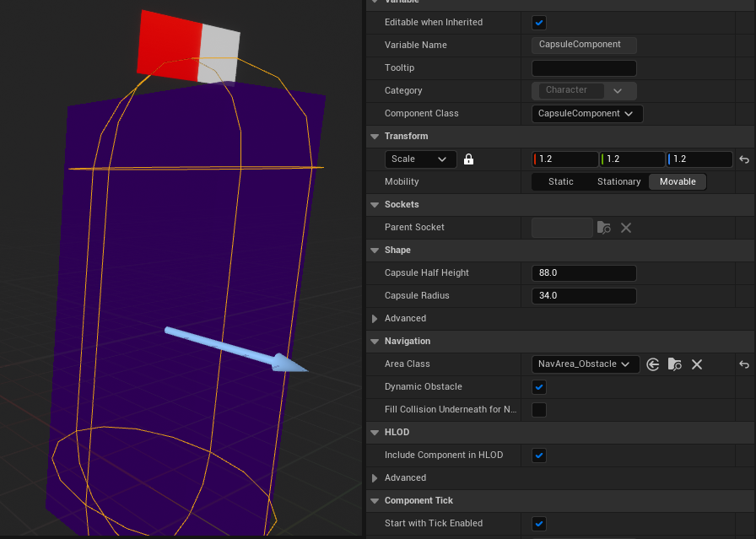
Task: Open the NavArea_Obstacle class dropdown
Action: pyautogui.click(x=585, y=364)
